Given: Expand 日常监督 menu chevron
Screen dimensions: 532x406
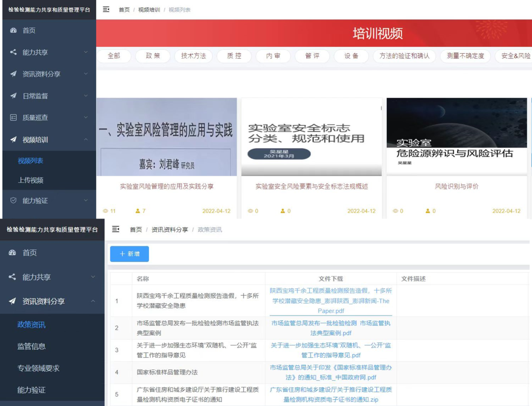Looking at the screenshot, I should pyautogui.click(x=86, y=96).
